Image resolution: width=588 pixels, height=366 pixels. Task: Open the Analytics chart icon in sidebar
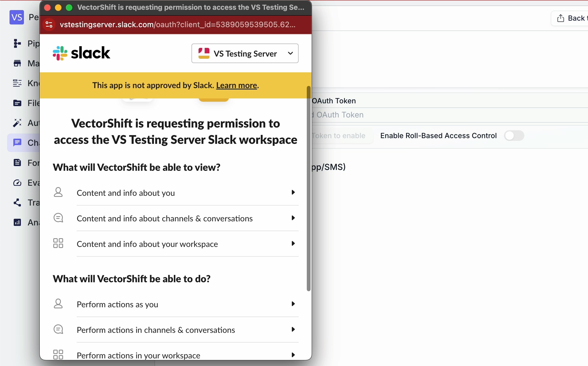pos(18,222)
